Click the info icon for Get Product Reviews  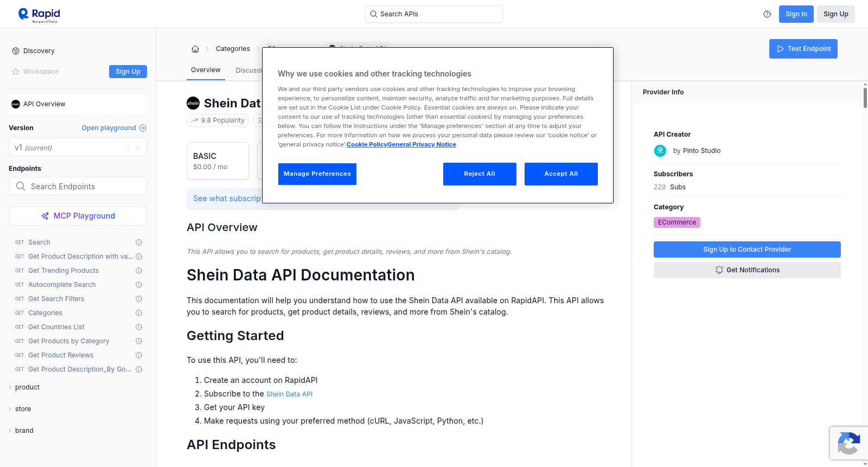click(x=139, y=355)
